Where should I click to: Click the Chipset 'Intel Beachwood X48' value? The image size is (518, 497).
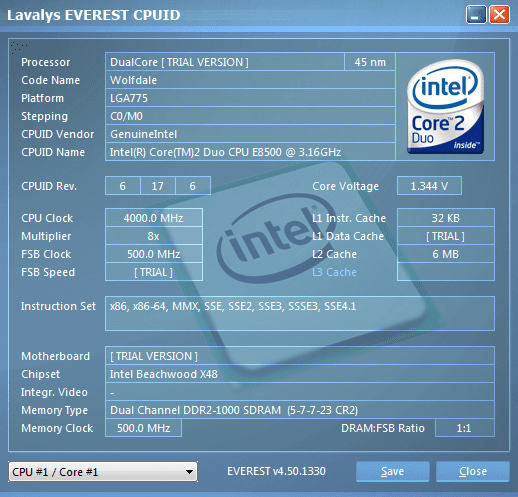pos(300,374)
